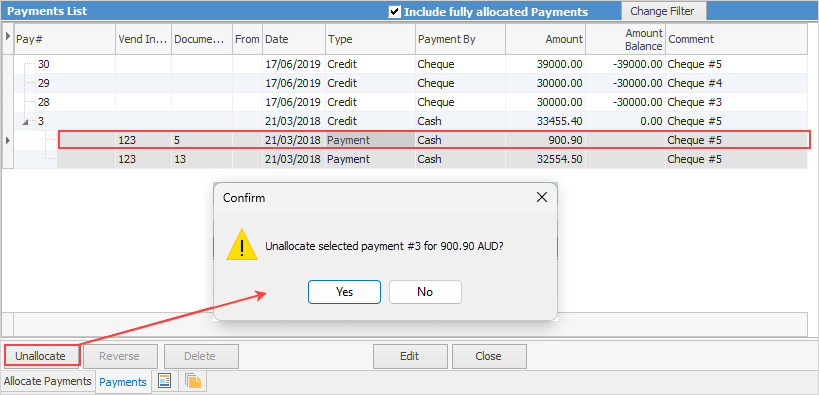Image resolution: width=819 pixels, height=395 pixels.
Task: Click the row indicator arrow of selected row
Action: 7,140
